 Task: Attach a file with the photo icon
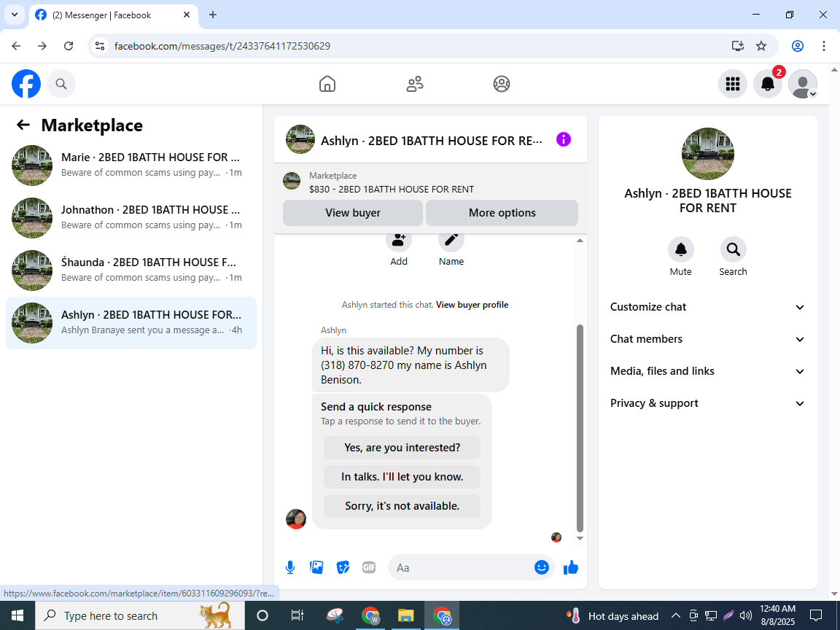pyautogui.click(x=316, y=567)
